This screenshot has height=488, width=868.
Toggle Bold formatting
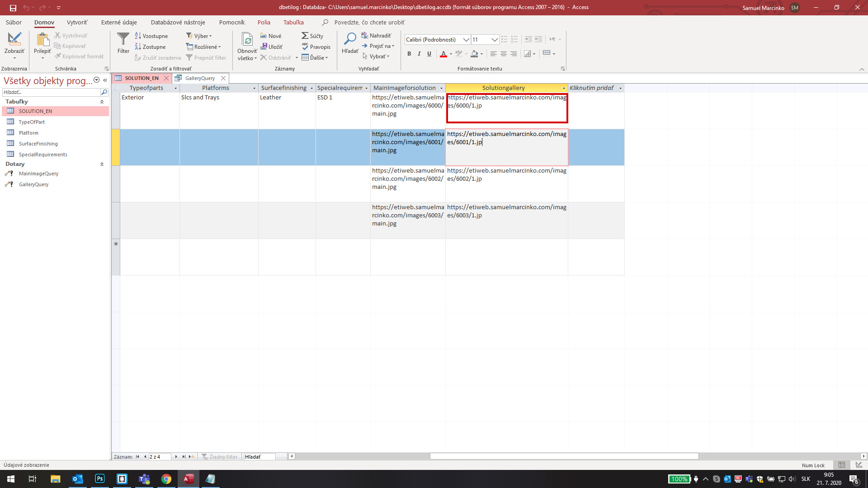[x=409, y=54]
